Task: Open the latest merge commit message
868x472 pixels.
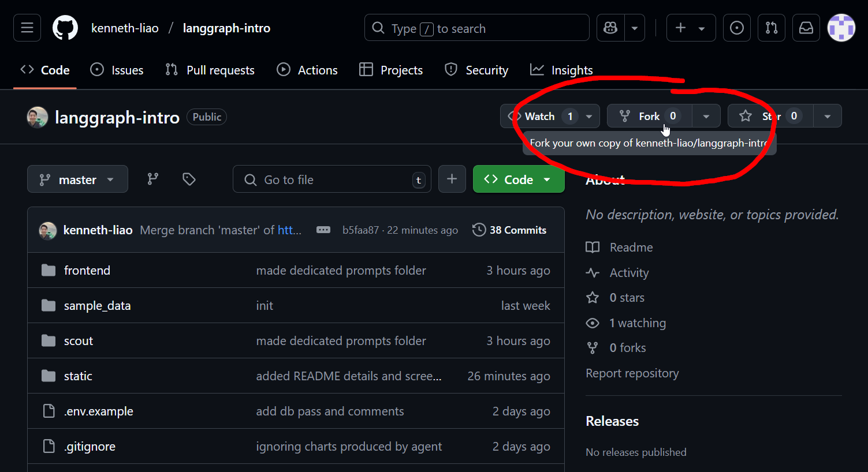Action: [221, 230]
